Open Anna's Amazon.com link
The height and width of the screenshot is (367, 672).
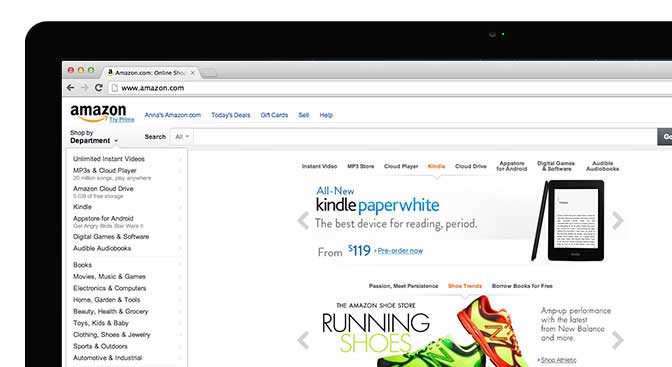[x=173, y=115]
